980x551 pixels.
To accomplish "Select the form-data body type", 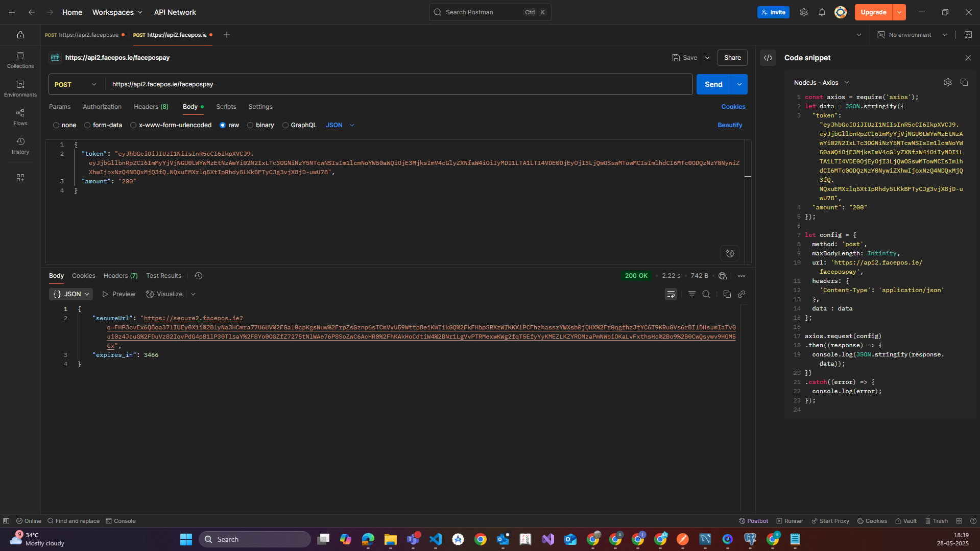I will tap(103, 125).
